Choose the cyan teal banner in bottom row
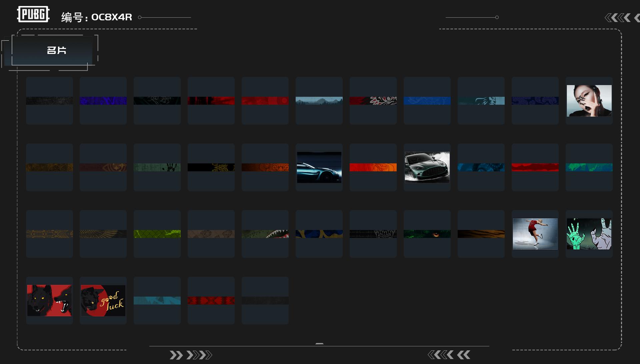The image size is (640, 364). click(157, 300)
